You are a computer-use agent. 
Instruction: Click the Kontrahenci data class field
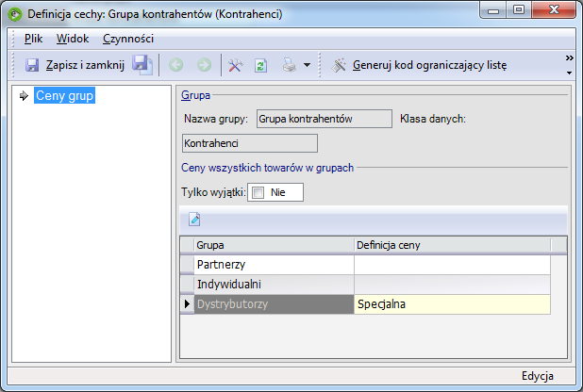click(250, 143)
